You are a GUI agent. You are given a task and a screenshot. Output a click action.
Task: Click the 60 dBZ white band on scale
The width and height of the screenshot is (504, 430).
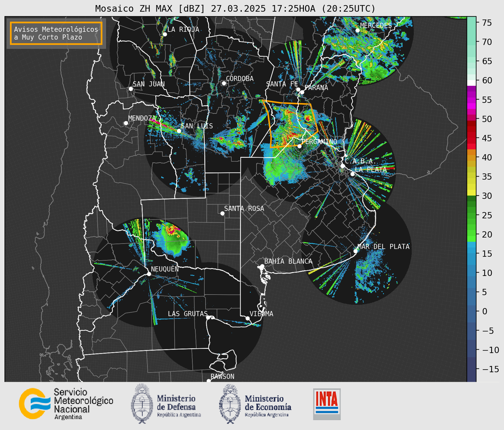click(x=471, y=83)
